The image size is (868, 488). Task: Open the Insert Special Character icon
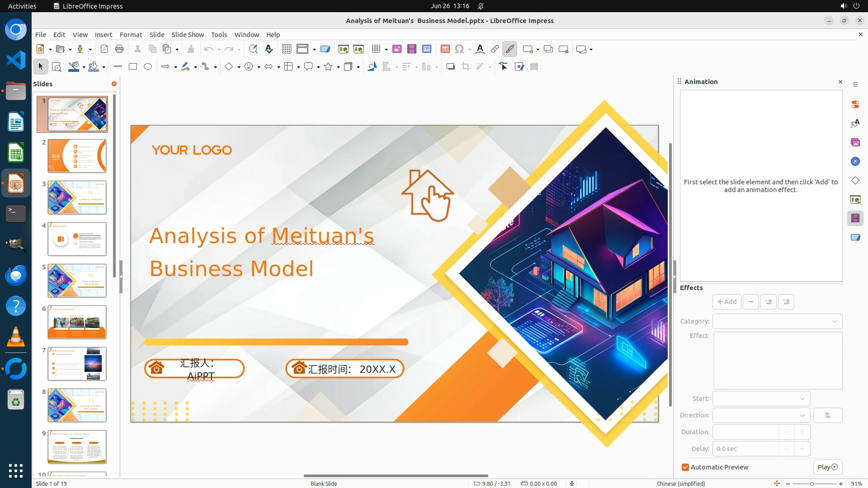(459, 49)
